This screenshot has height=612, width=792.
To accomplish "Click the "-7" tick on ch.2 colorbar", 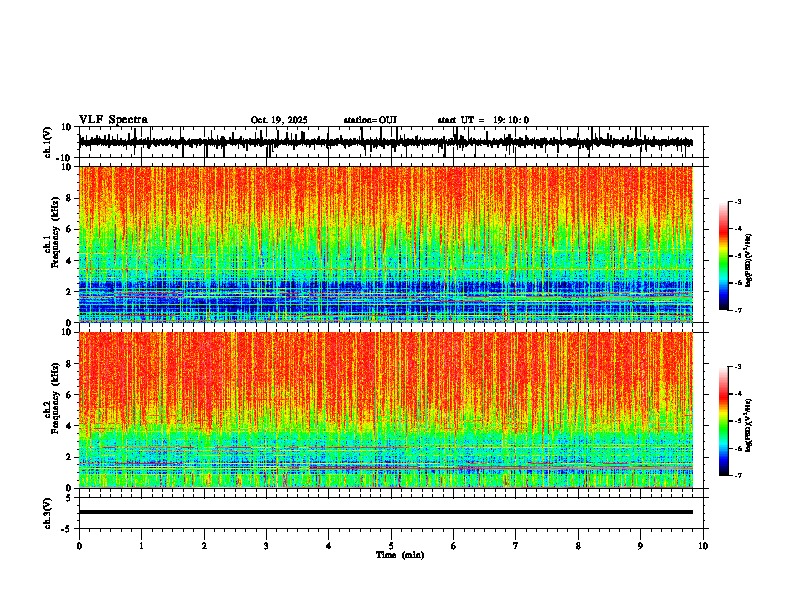I will [737, 475].
